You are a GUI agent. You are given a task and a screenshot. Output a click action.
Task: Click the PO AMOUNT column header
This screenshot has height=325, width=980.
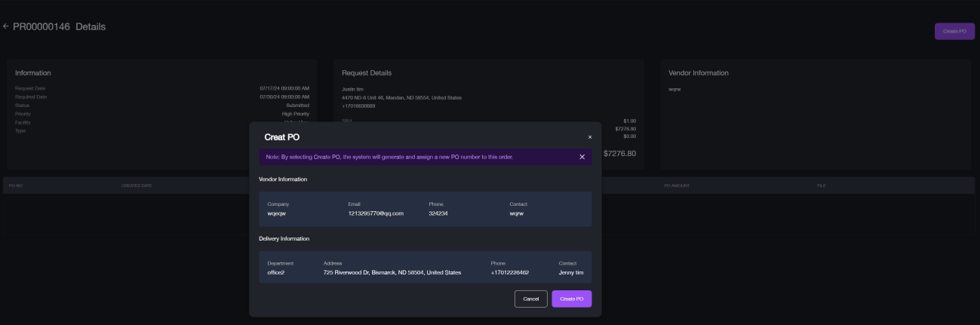click(x=677, y=185)
